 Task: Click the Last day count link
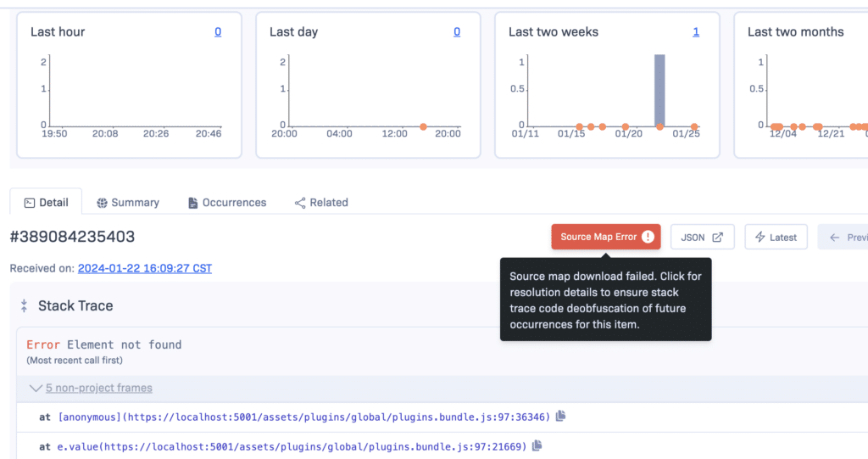click(x=457, y=32)
